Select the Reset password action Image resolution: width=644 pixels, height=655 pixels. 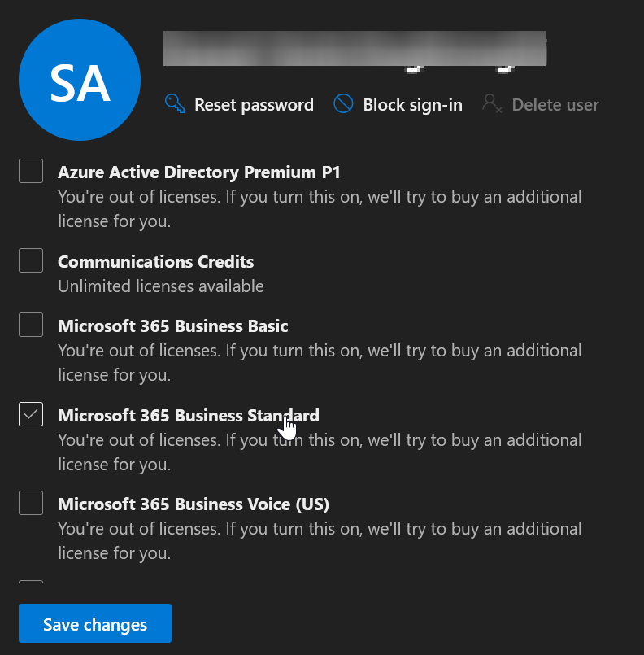(x=254, y=104)
